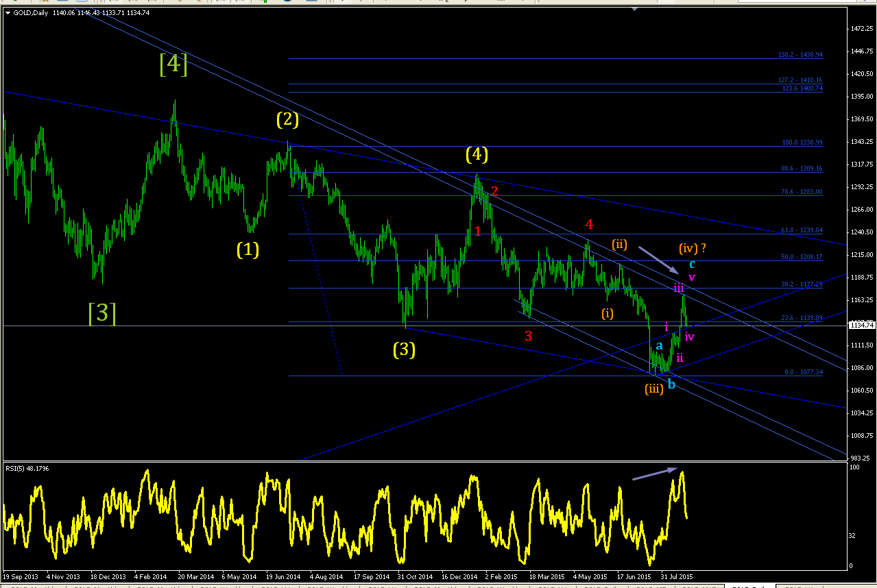Click the current price tag 1134.74

[862, 326]
